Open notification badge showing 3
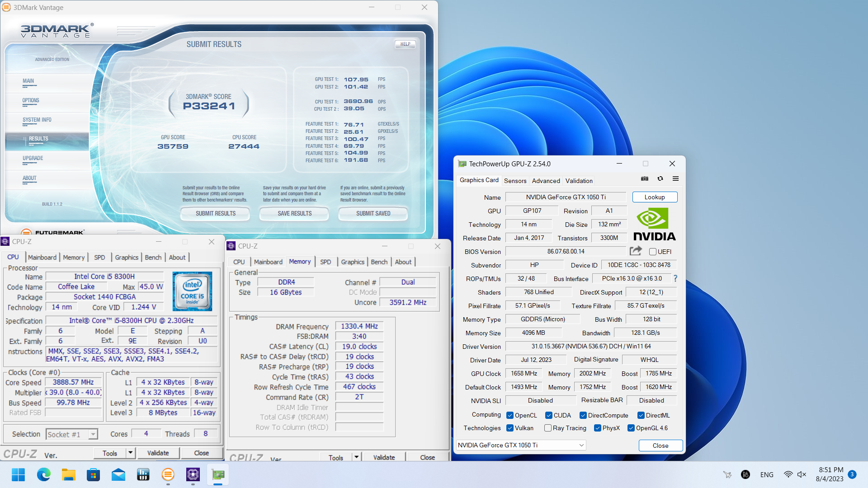Screen dimensions: 868x488 point(852,474)
